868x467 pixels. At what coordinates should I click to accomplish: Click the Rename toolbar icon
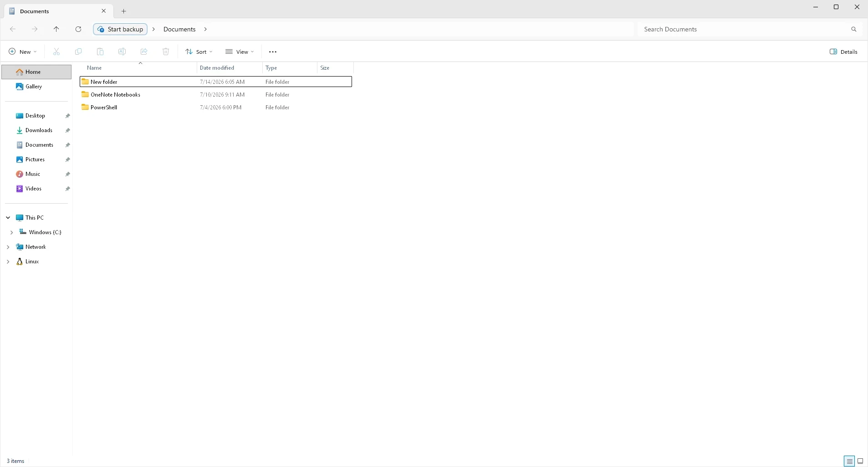coord(122,52)
